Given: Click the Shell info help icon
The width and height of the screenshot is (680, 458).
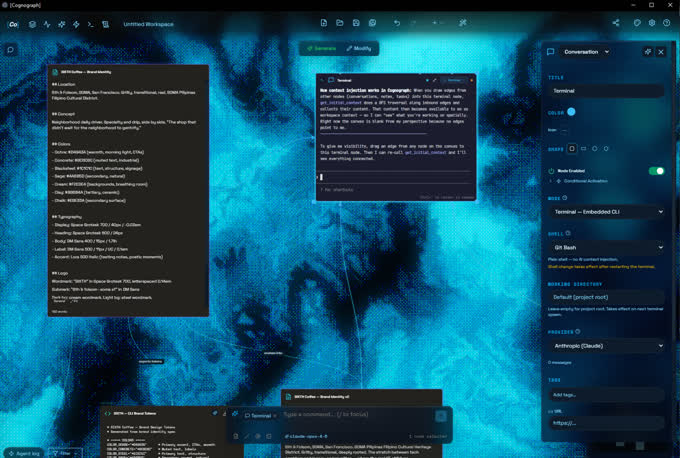Looking at the screenshot, I should click(568, 233).
